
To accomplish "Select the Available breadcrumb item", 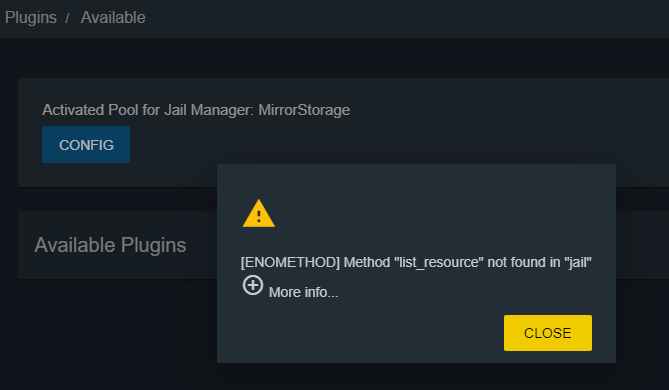I will 113,17.
